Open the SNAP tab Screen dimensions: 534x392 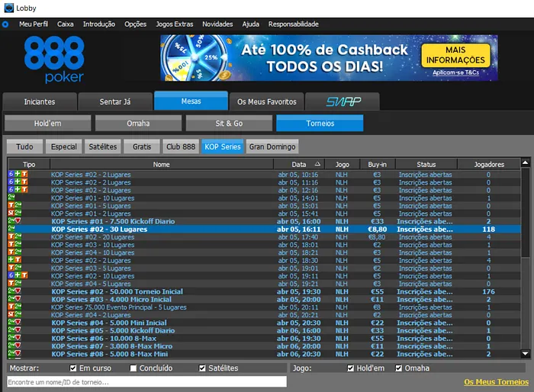343,101
